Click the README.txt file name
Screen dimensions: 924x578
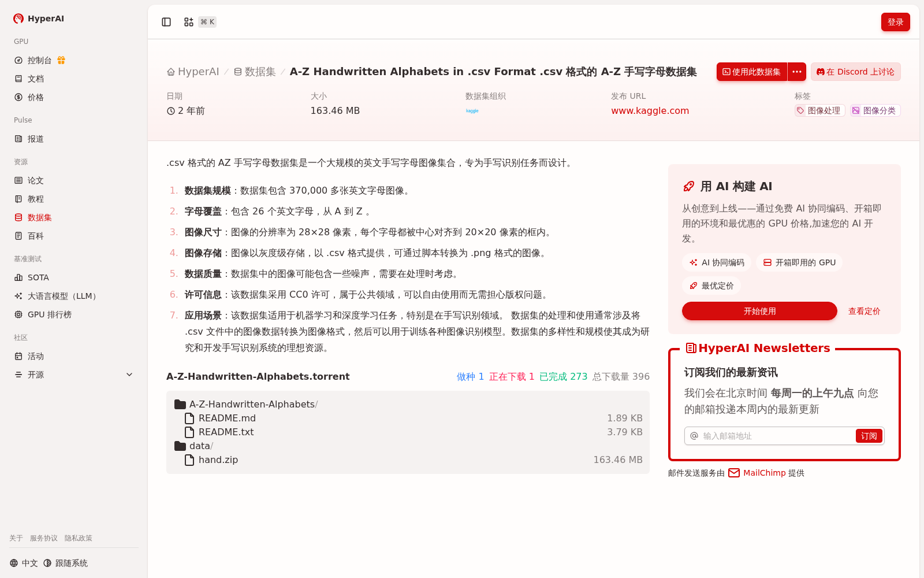pyautogui.click(x=226, y=432)
